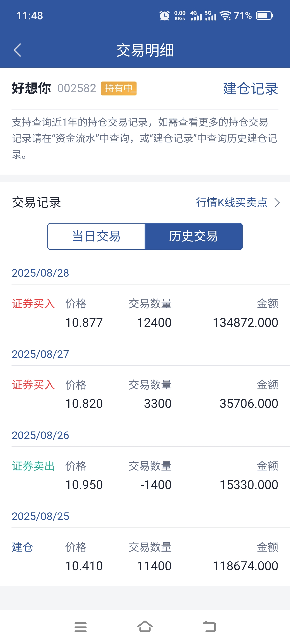The height and width of the screenshot is (644, 290).
Task: Select the 历史交易 tab
Action: click(x=194, y=236)
